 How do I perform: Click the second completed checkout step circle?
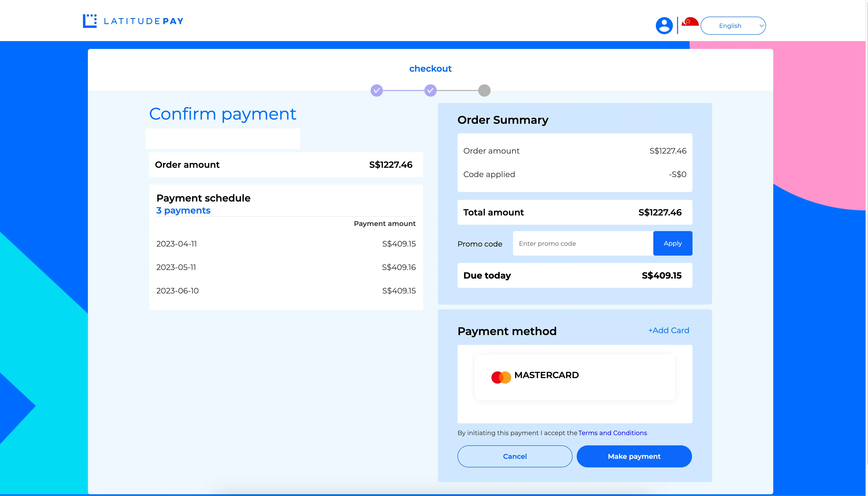click(x=430, y=90)
